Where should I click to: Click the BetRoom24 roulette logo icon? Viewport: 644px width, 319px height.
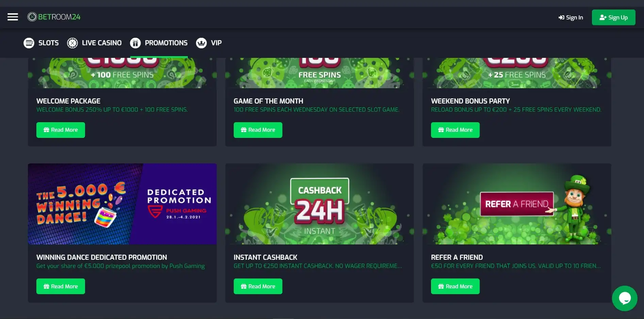click(32, 17)
